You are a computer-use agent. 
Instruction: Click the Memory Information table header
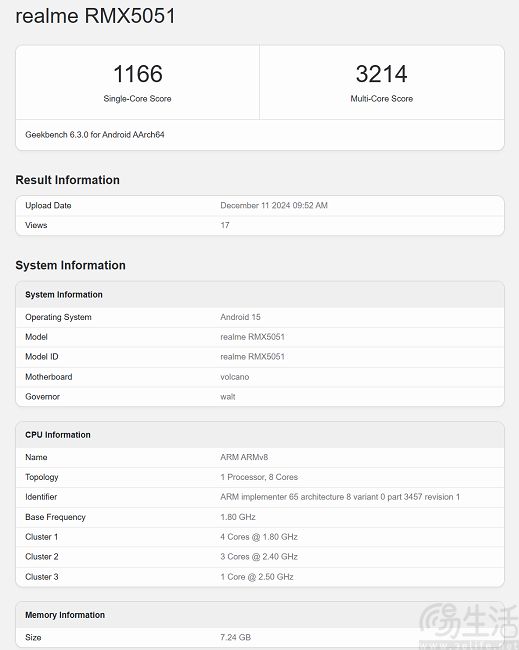[x=65, y=615]
